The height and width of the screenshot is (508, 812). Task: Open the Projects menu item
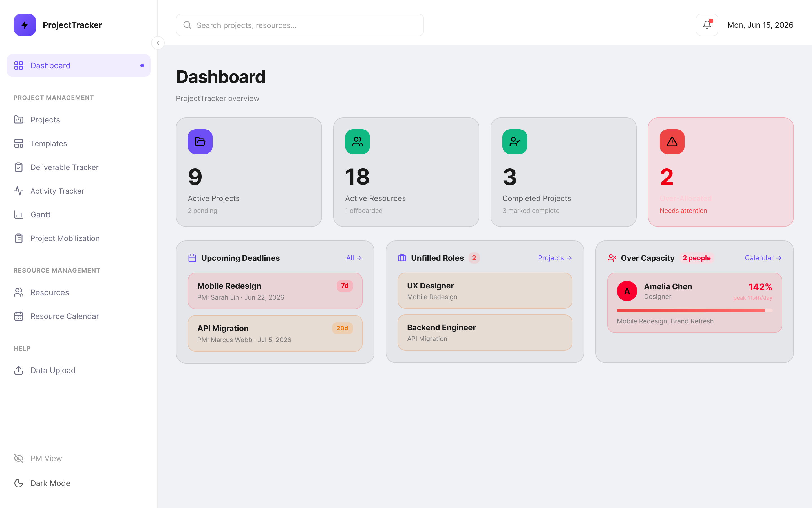78,120
